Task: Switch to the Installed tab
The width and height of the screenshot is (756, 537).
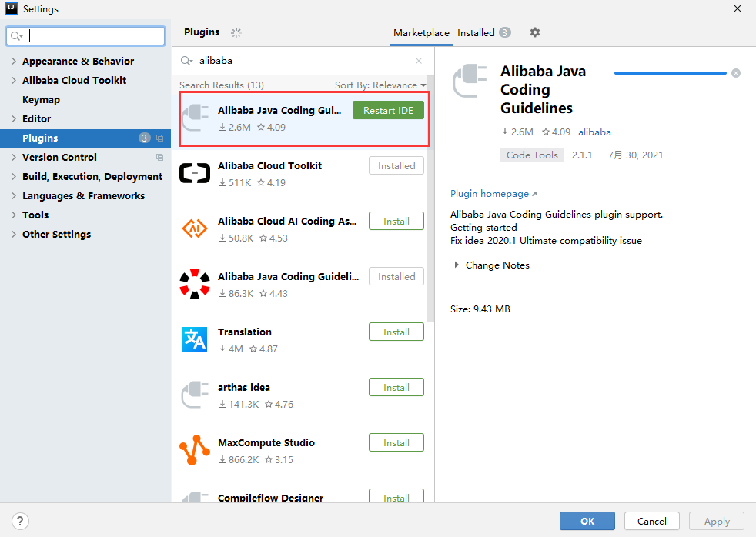Action: (x=476, y=33)
